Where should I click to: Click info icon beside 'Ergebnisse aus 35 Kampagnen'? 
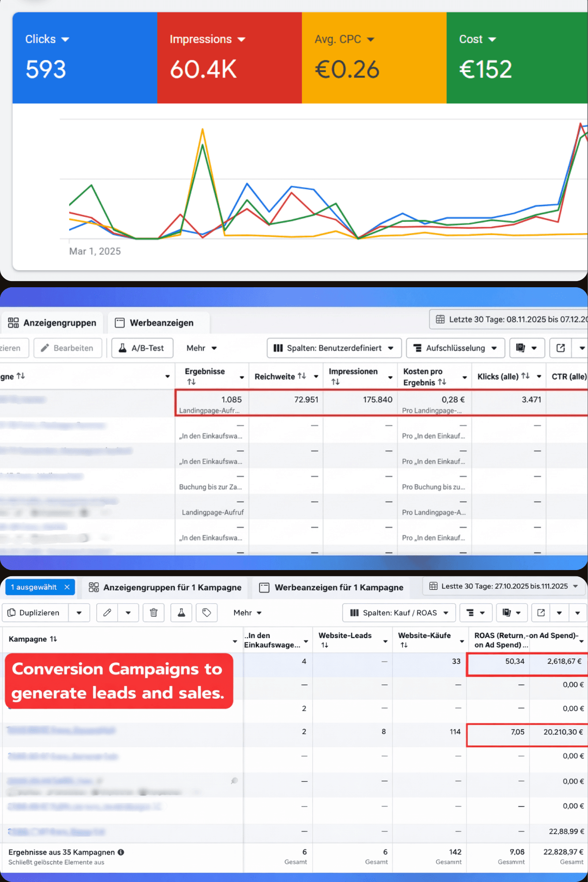tap(121, 852)
